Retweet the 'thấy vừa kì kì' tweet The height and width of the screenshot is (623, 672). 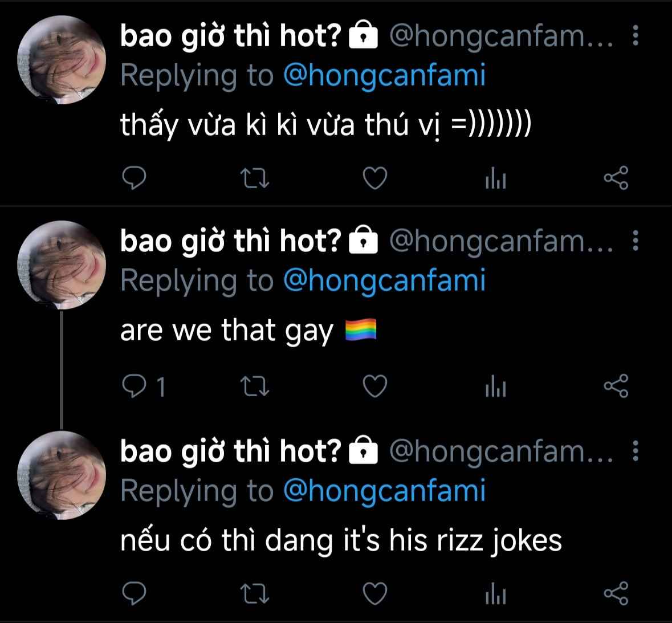255,178
